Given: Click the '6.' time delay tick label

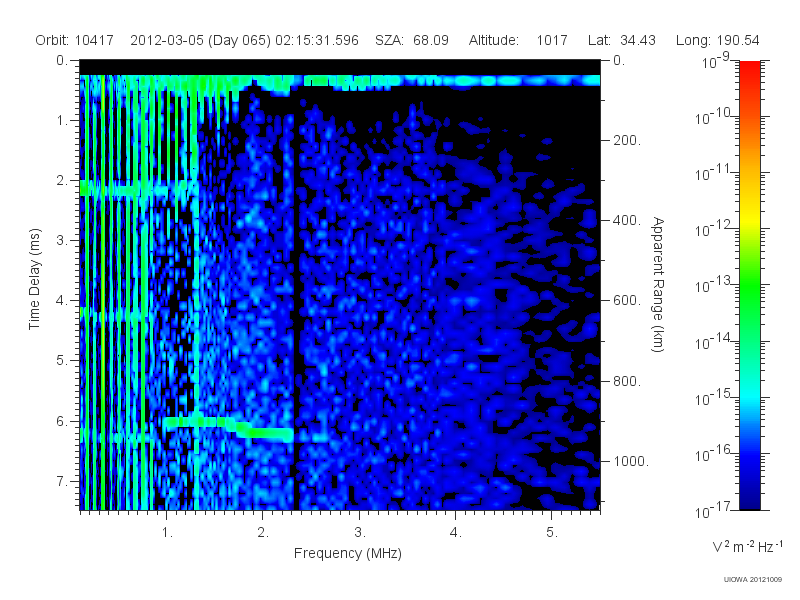Looking at the screenshot, I should coord(61,421).
